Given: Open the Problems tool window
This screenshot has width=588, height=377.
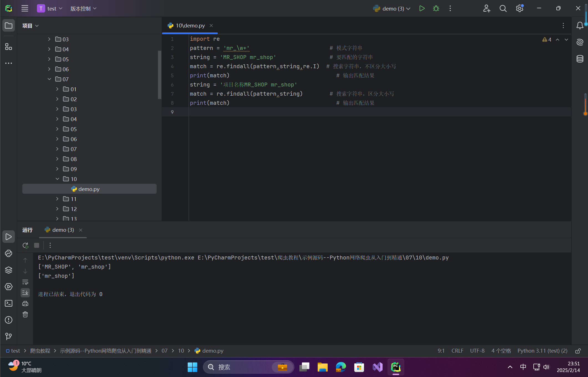Looking at the screenshot, I should click(9, 320).
